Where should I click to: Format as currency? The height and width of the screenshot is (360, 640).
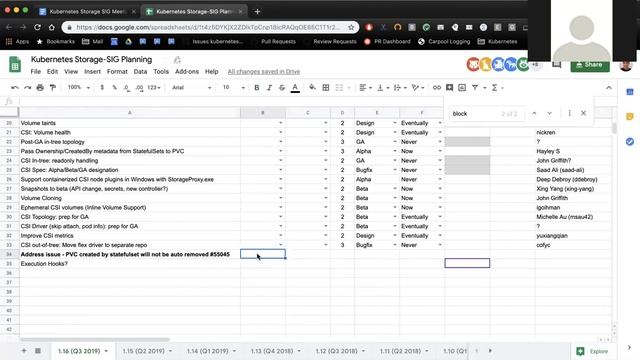tap(102, 88)
